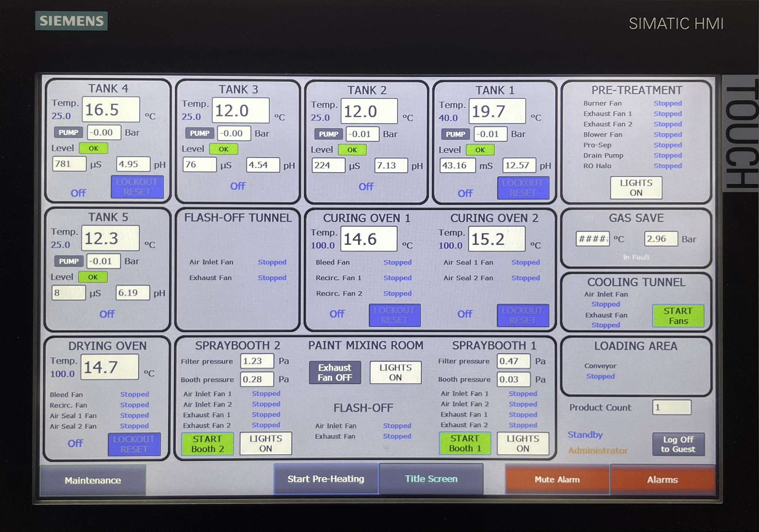Select Gas Save temperature #### field

point(592,239)
